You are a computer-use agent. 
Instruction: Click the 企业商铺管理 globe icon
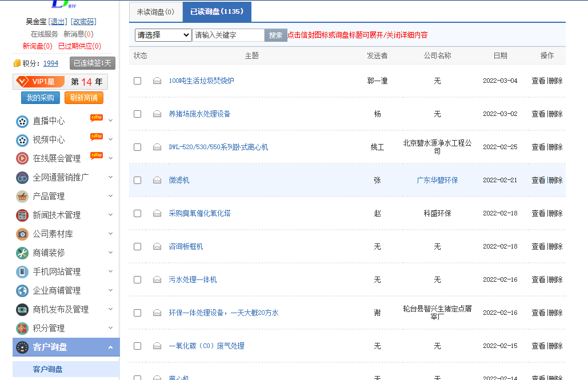(x=22, y=290)
